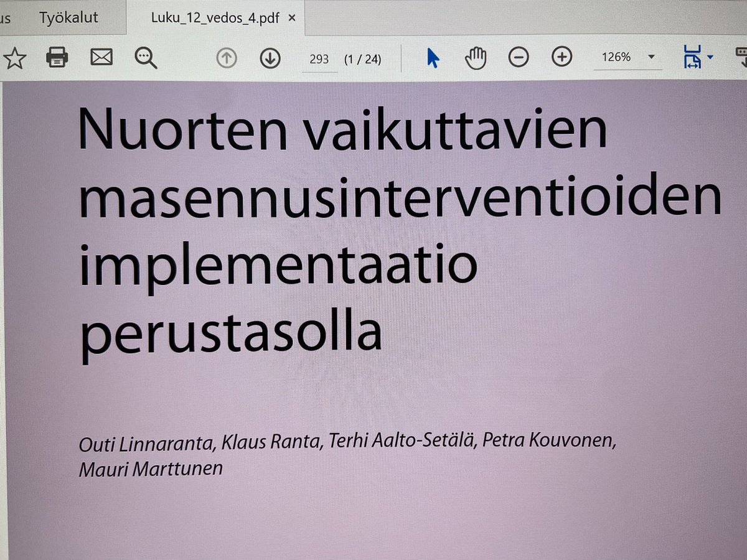Activate the hand pan tool
The image size is (747, 560).
tap(476, 58)
